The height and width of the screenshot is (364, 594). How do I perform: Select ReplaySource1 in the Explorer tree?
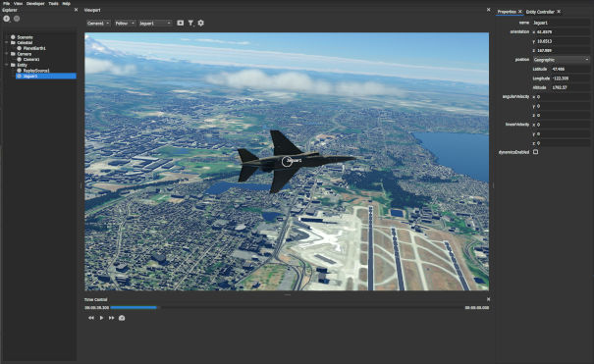(36, 71)
